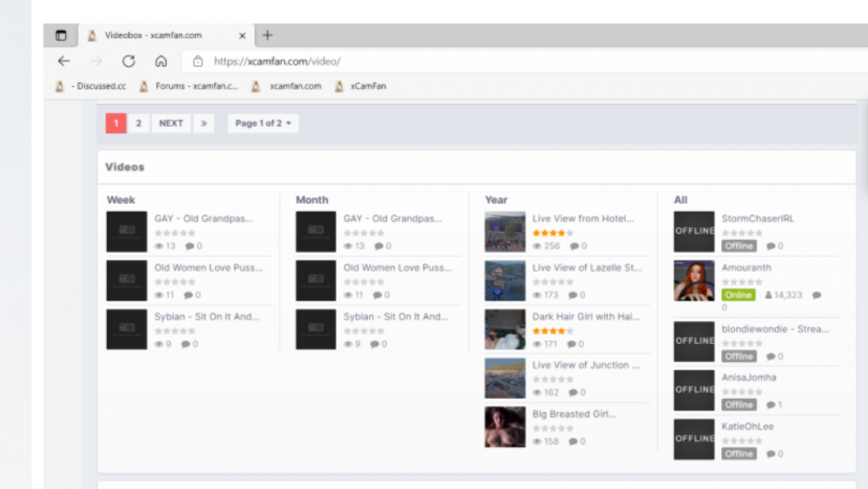Open the tab actions menu icon
868x489 pixels.
tap(61, 36)
